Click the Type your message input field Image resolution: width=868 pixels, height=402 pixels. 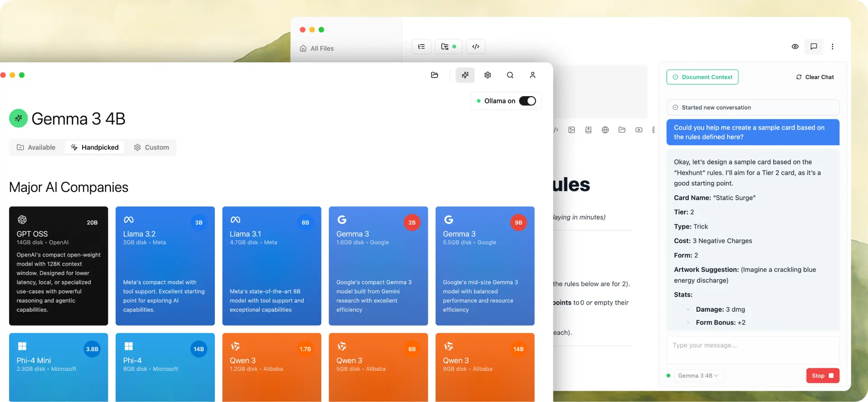(752, 350)
